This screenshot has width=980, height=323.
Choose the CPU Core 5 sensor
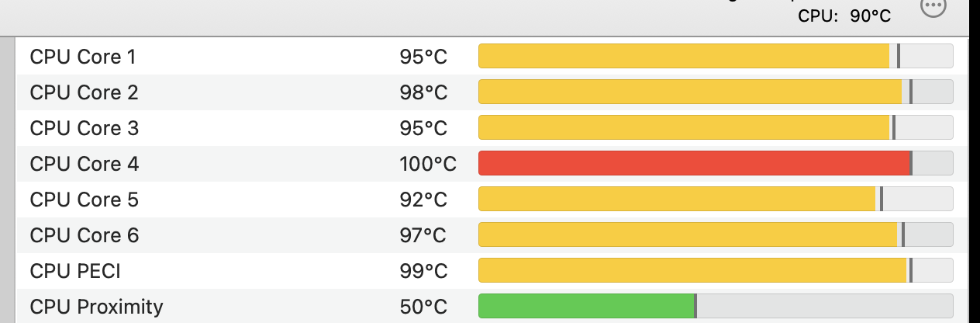84,200
